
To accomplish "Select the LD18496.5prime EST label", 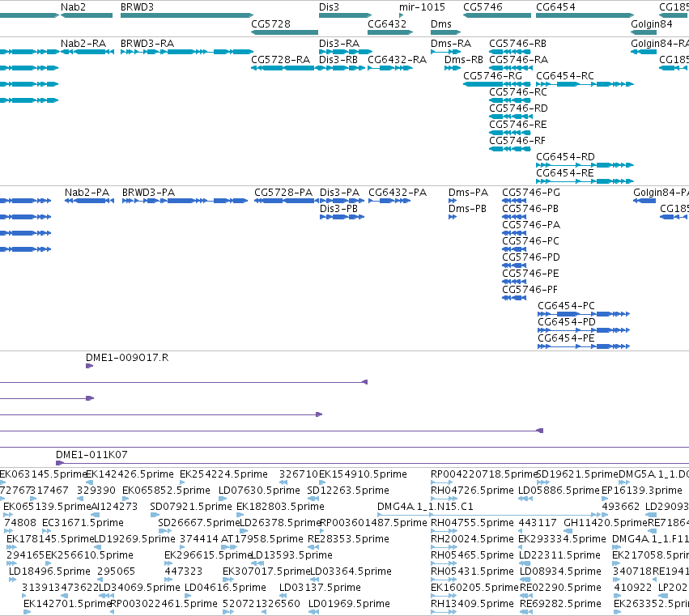I will (x=49, y=571).
